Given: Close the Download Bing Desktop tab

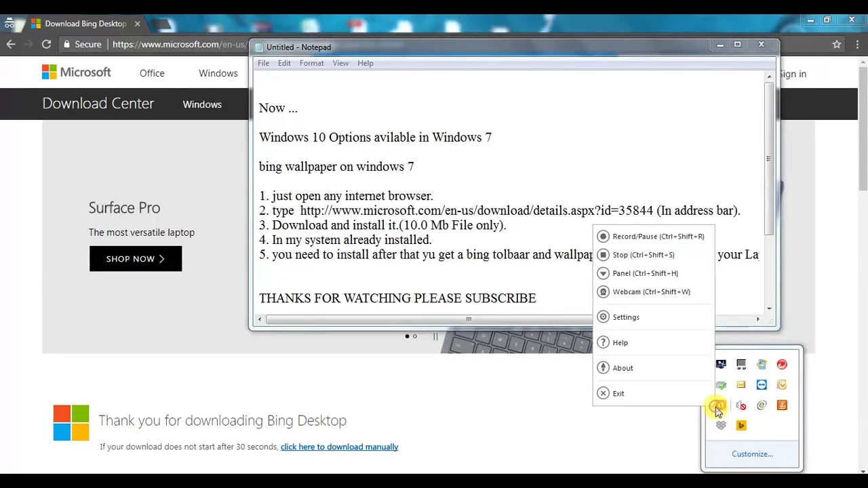Looking at the screenshot, I should (137, 24).
